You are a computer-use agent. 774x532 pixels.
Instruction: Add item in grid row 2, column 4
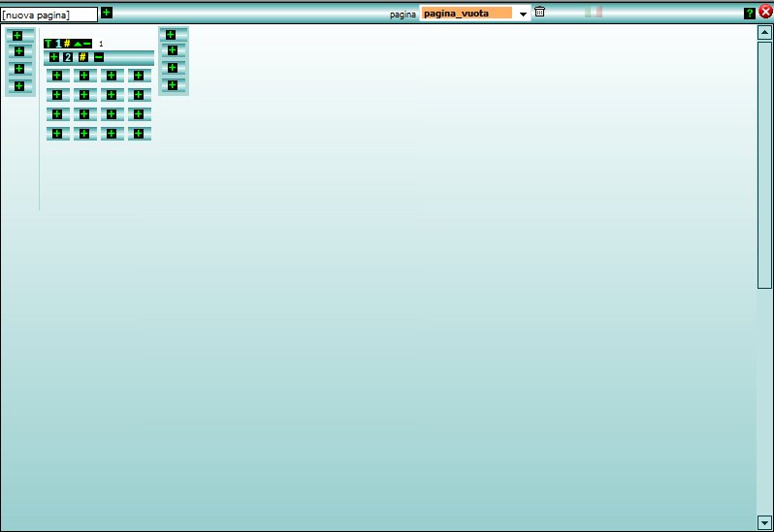(x=139, y=95)
